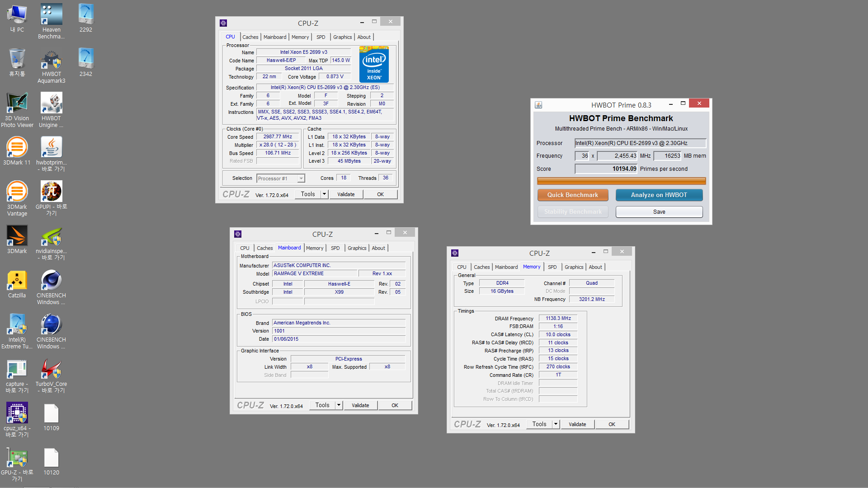Click Mainboard tab in top CPU-Z window

(x=275, y=37)
